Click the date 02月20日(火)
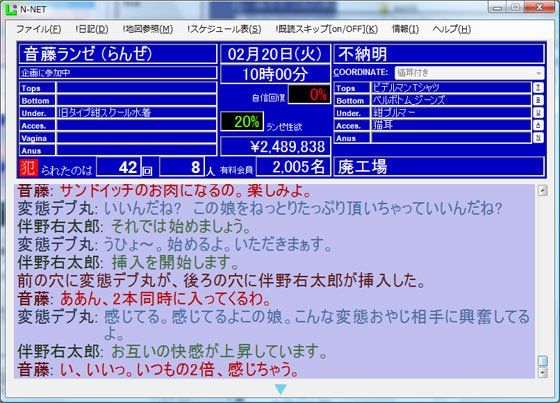 tap(275, 54)
